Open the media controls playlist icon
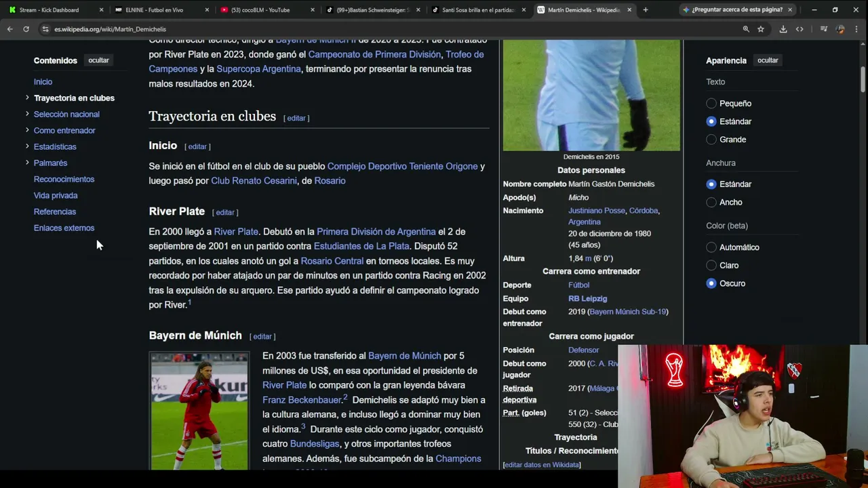Screen dimensions: 868x488 [x=823, y=29]
